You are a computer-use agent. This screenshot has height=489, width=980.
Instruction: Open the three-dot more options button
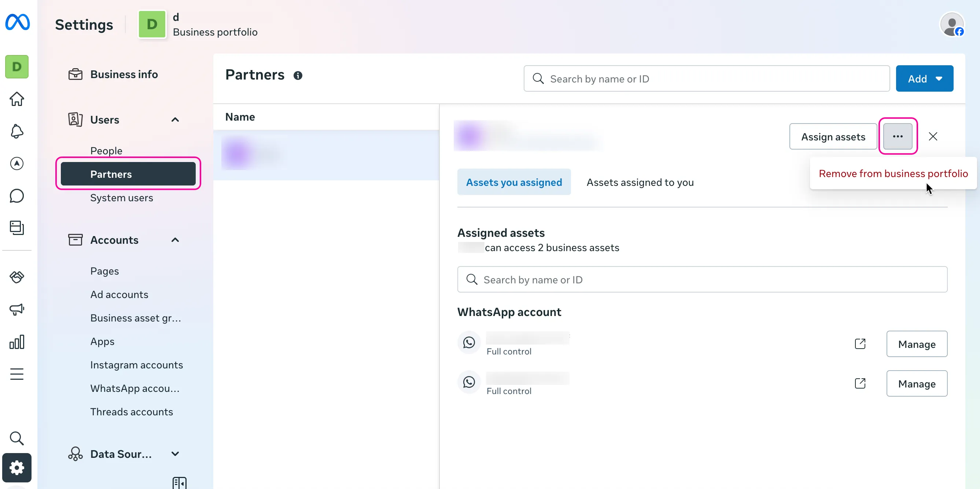point(898,137)
